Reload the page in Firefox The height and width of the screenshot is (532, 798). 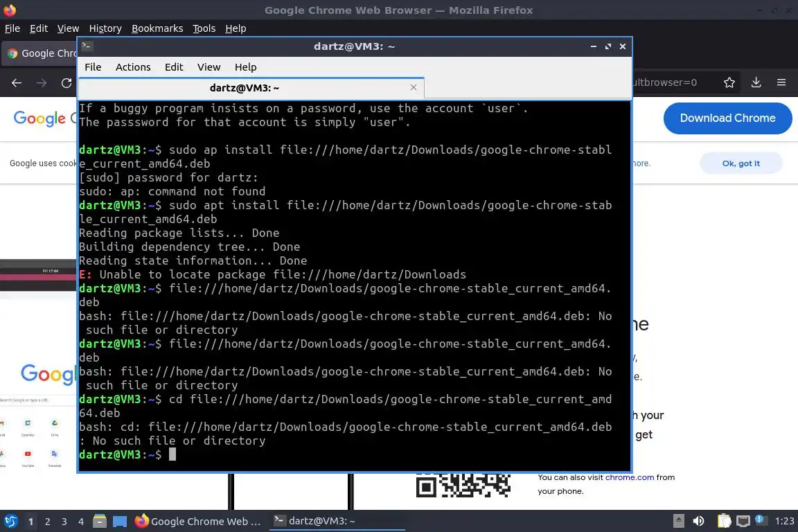(66, 82)
